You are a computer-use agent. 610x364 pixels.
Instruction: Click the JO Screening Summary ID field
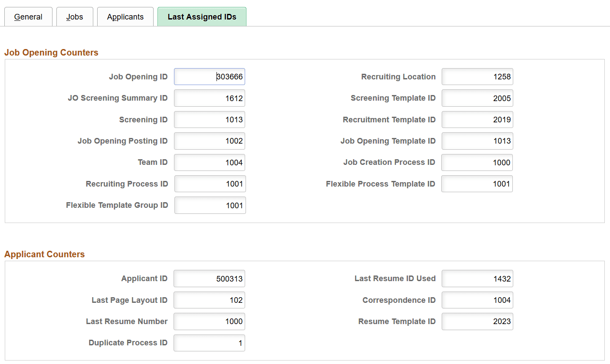(210, 98)
